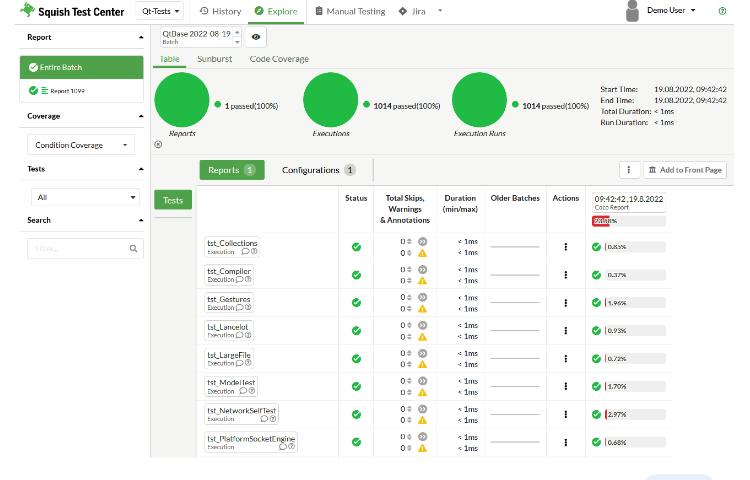
Task: Click warning triangle in tst_LargeFile row
Action: click(x=422, y=365)
